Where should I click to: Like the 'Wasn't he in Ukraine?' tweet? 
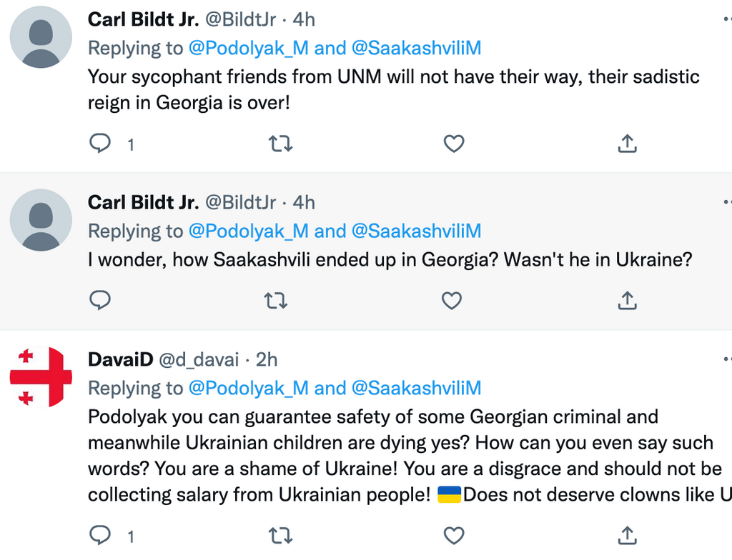click(452, 301)
